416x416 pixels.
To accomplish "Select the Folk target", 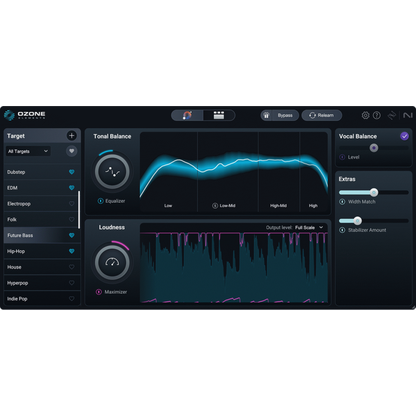I will [x=42, y=219].
